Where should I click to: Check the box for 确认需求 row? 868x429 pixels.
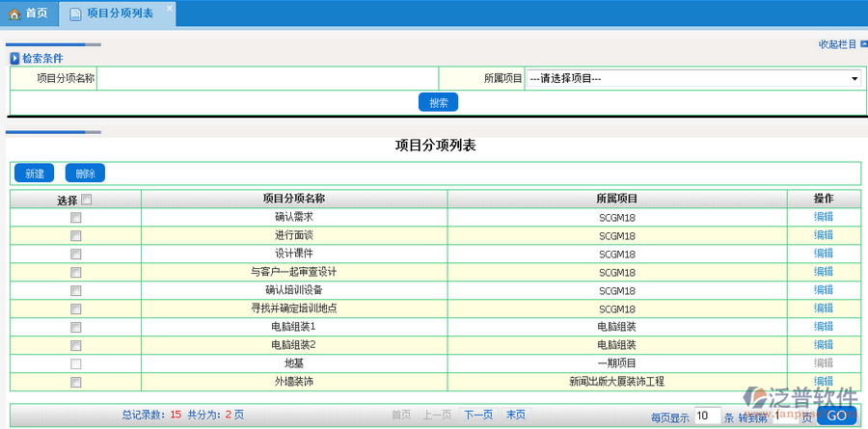click(76, 218)
